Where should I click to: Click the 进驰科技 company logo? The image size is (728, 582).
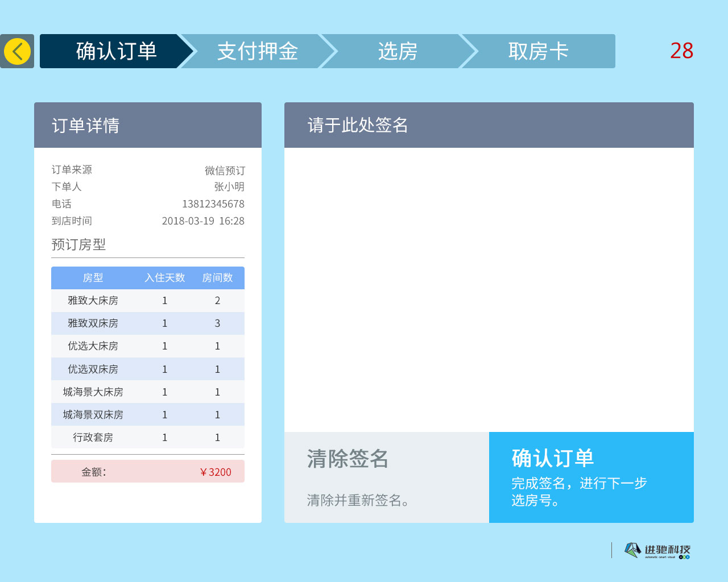coord(657,550)
